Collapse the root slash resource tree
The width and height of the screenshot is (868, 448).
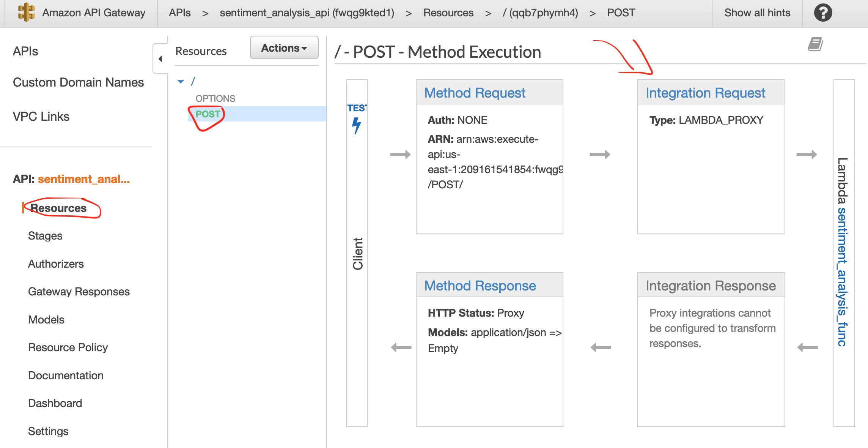[x=181, y=81]
